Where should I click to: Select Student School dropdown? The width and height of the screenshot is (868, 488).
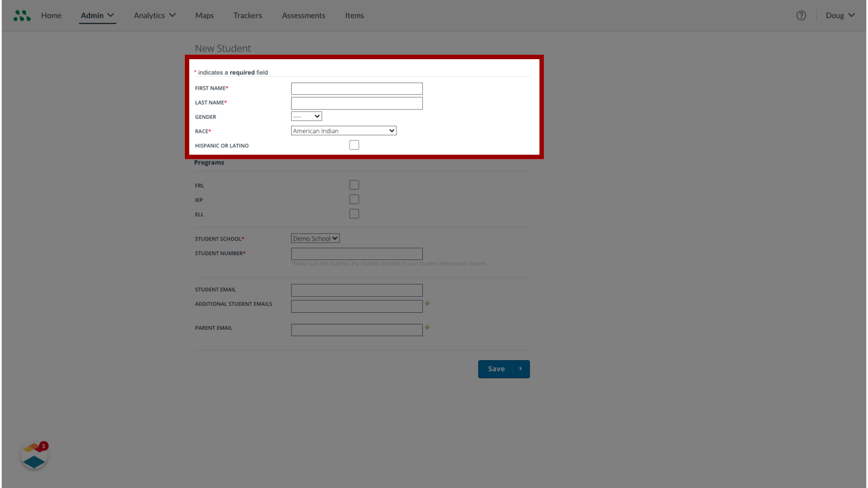point(315,238)
